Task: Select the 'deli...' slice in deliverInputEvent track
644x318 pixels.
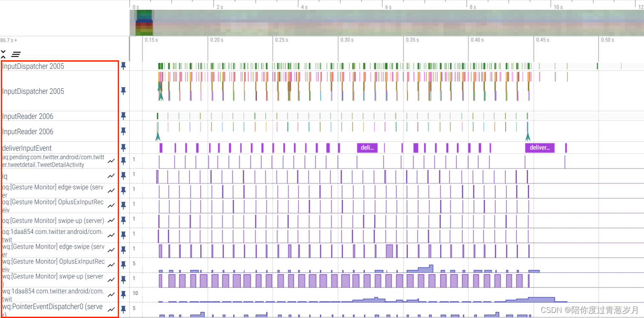Action: tap(367, 148)
